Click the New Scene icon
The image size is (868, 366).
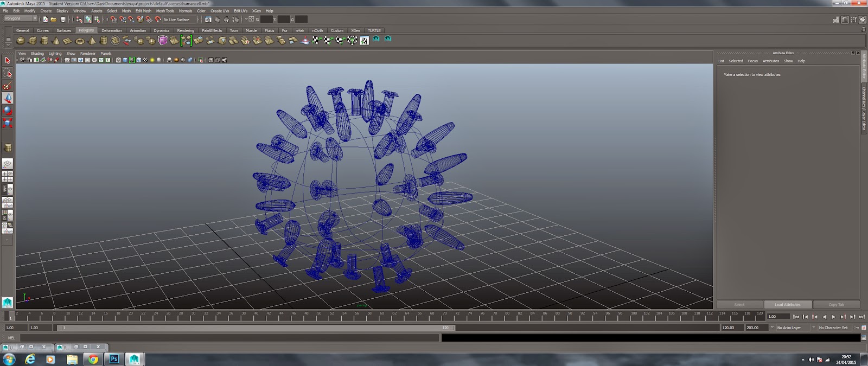pyautogui.click(x=45, y=19)
